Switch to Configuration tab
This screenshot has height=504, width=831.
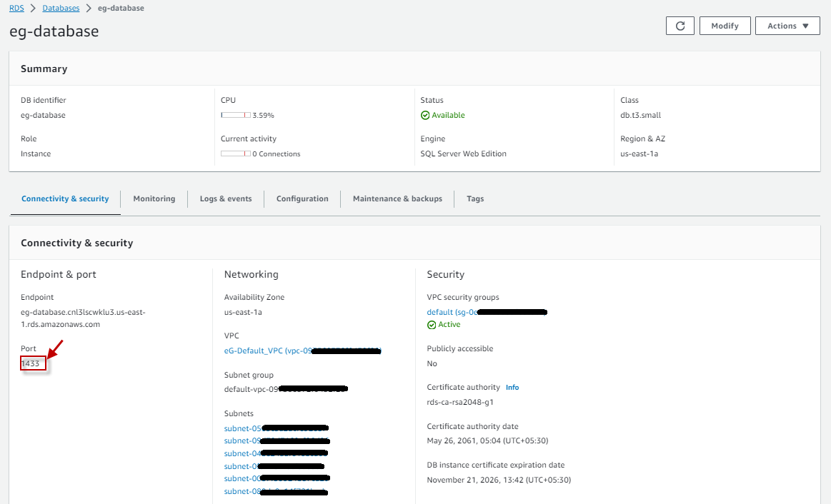302,198
